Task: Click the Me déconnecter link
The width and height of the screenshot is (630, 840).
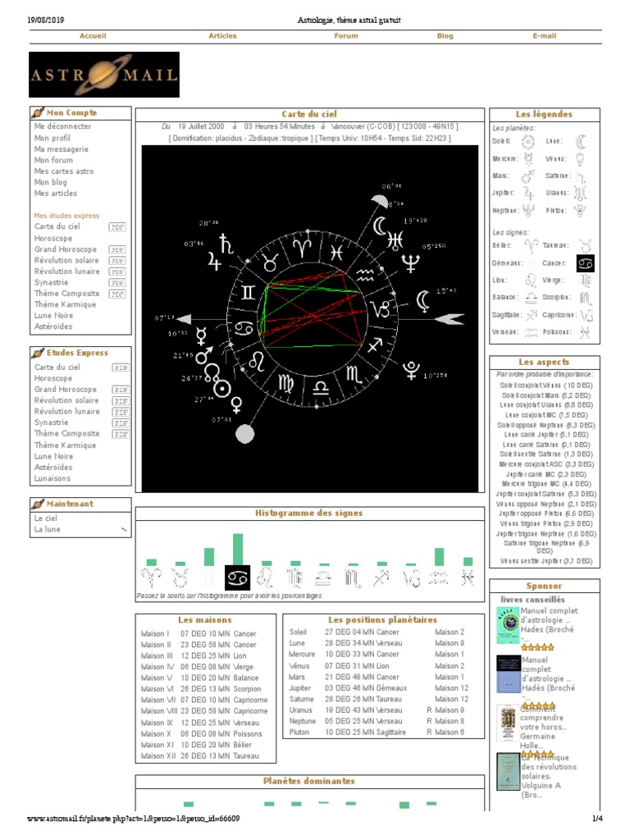Action: click(62, 126)
